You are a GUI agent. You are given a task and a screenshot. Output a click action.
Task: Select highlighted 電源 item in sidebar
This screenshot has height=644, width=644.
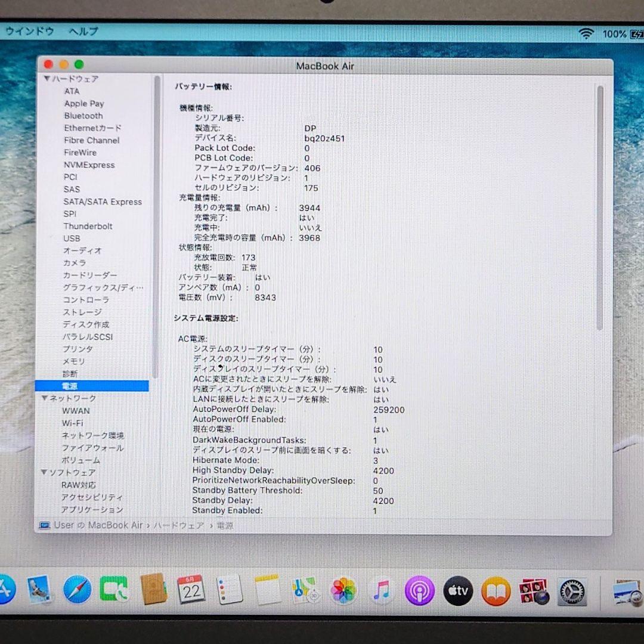tap(92, 386)
